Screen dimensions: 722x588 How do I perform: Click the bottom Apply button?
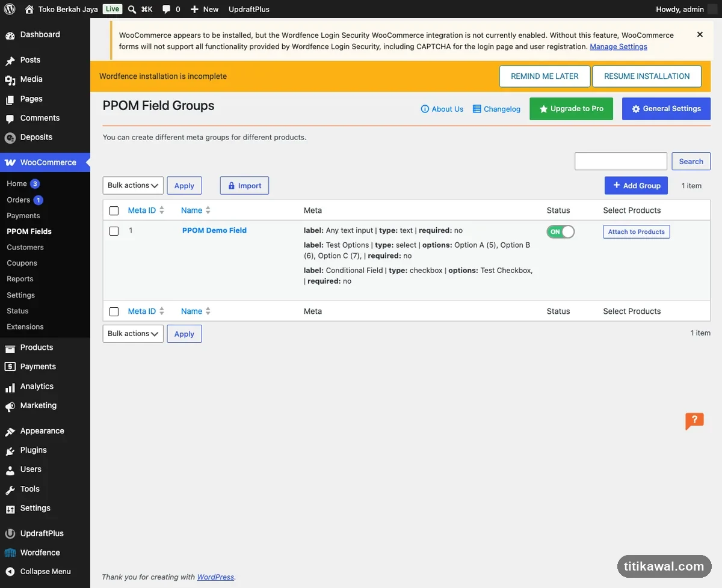(184, 334)
